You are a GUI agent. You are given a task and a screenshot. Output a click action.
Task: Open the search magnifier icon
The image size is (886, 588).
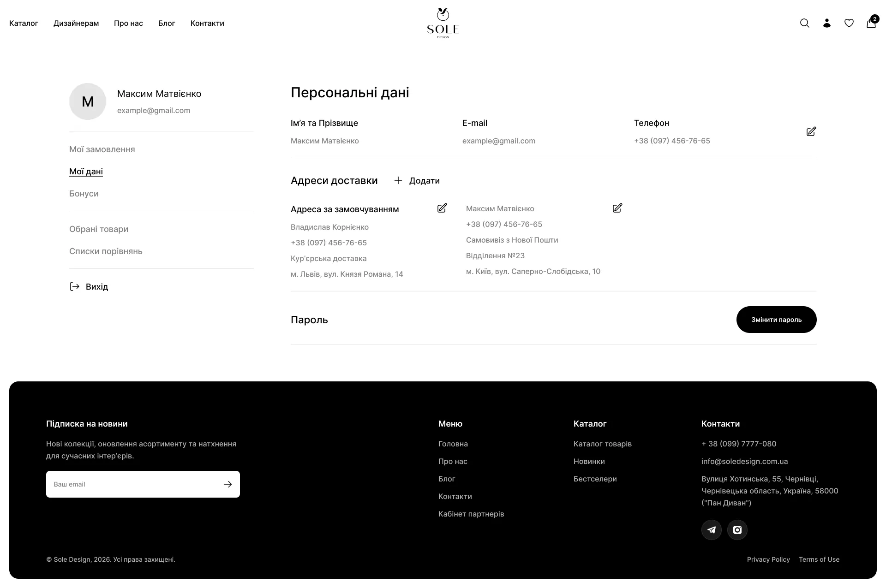[804, 23]
